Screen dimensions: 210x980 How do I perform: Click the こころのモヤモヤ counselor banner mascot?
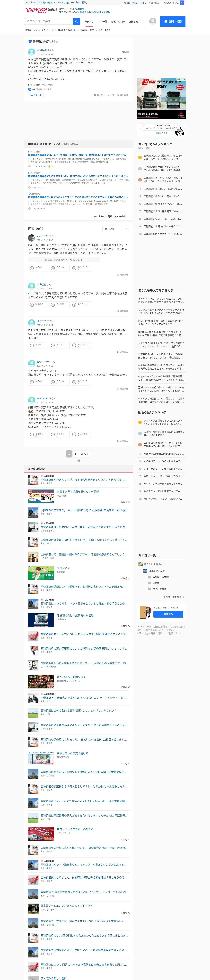pyautogui.click(x=180, y=132)
